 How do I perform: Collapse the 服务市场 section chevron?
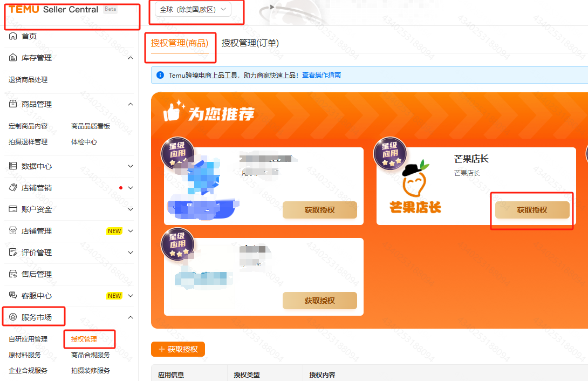coord(131,317)
